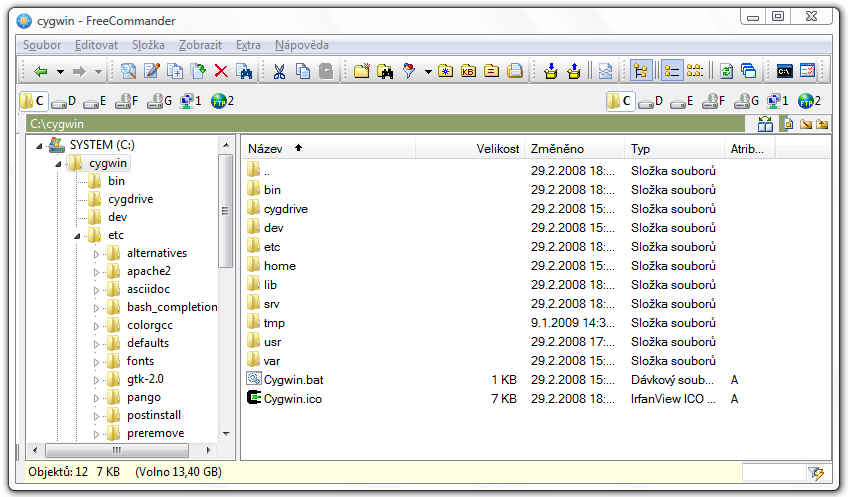
Task: Collapse the SYSTEM (C:) tree node
Action: pos(39,146)
